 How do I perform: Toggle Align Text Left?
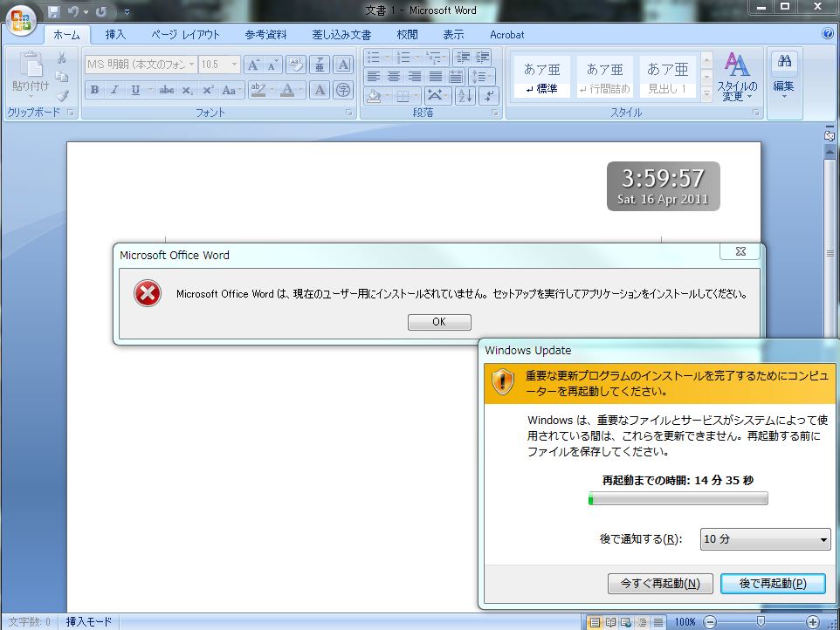point(374,77)
